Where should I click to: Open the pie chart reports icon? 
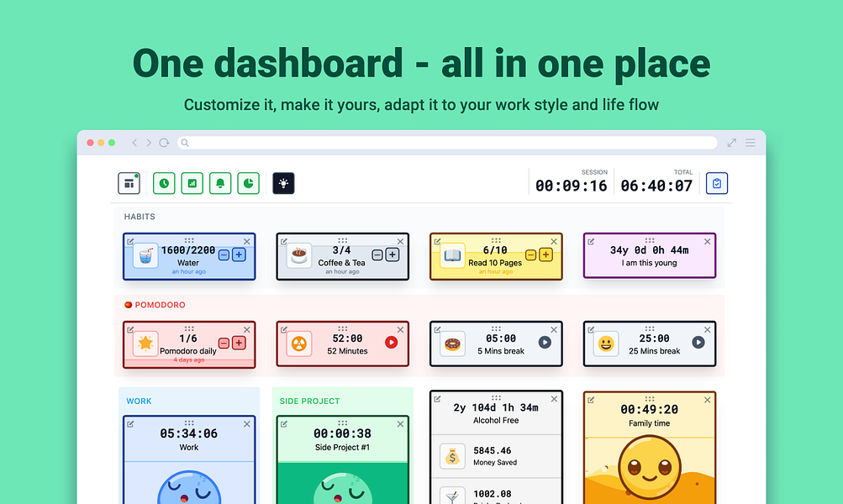(x=249, y=183)
